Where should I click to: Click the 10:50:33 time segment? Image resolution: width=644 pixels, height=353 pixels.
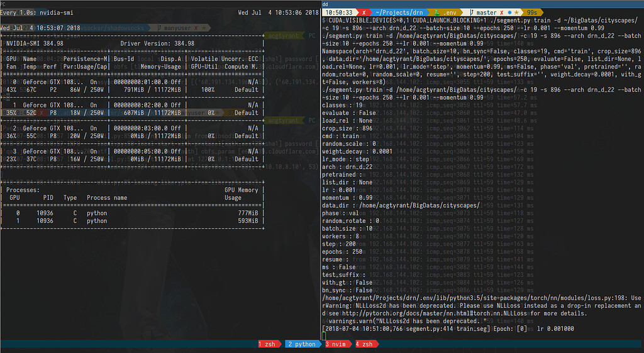tap(339, 12)
